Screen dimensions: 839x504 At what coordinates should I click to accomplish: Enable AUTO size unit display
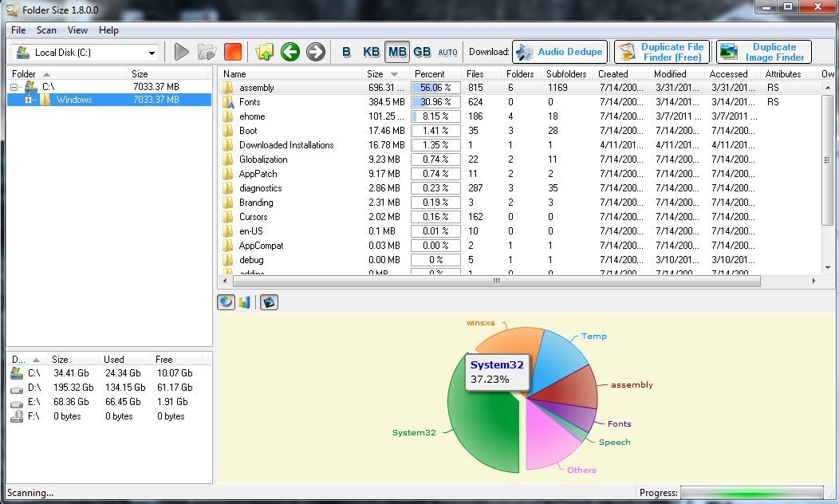[447, 51]
